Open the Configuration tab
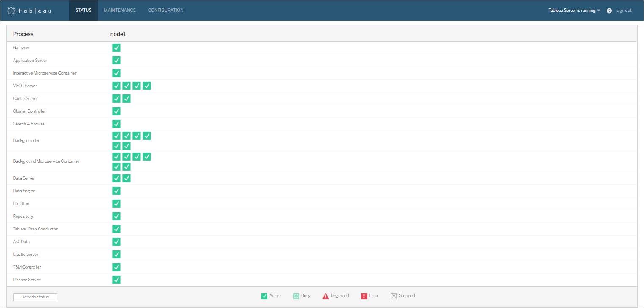Image resolution: width=644 pixels, height=308 pixels. [165, 10]
